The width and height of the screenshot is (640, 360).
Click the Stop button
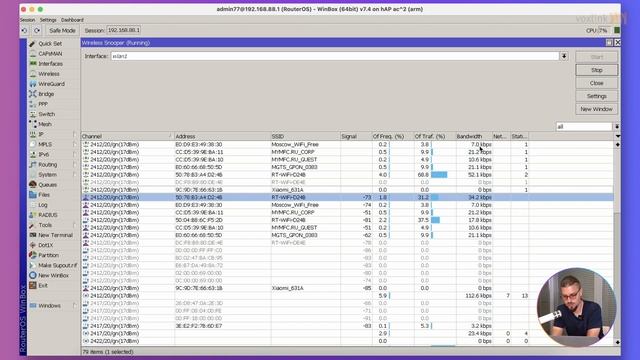pos(596,70)
